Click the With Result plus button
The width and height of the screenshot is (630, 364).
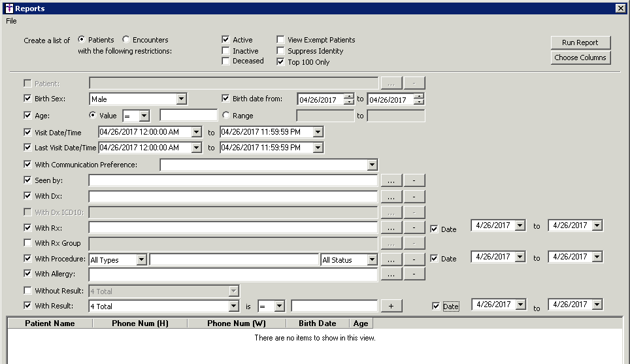coord(391,306)
